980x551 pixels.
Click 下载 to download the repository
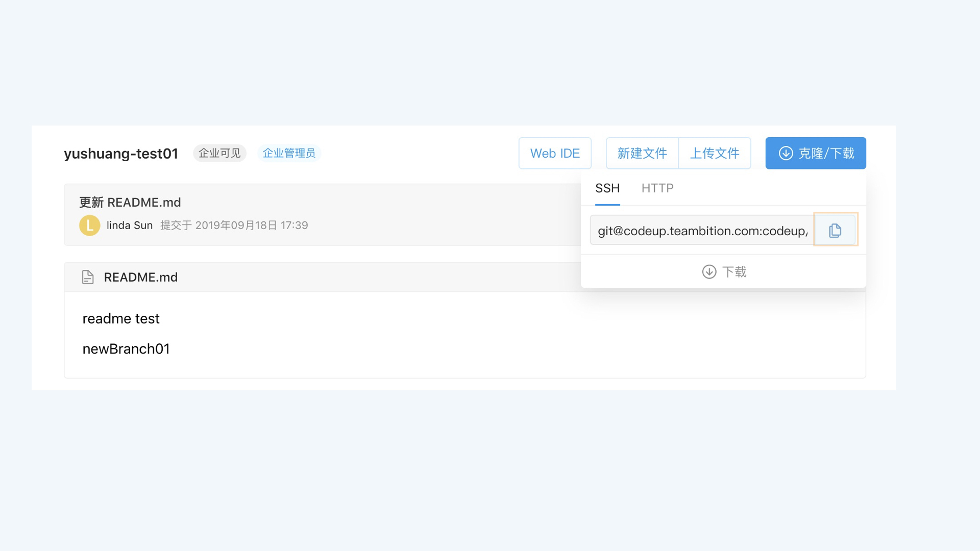coord(724,271)
